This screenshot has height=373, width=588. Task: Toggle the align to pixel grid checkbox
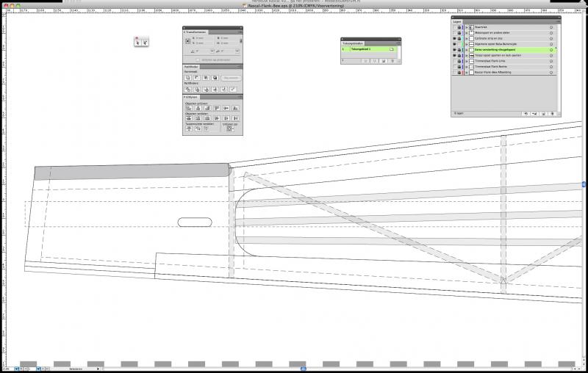(198, 60)
